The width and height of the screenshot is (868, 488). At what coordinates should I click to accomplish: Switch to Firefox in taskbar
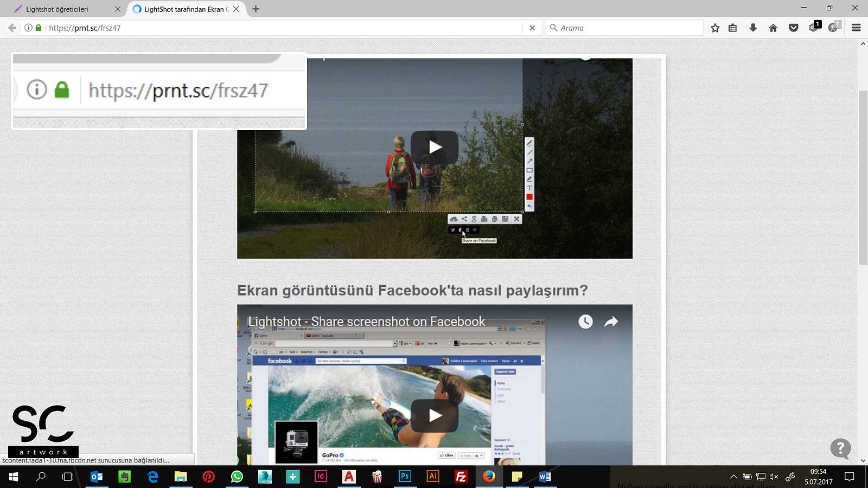tap(489, 477)
